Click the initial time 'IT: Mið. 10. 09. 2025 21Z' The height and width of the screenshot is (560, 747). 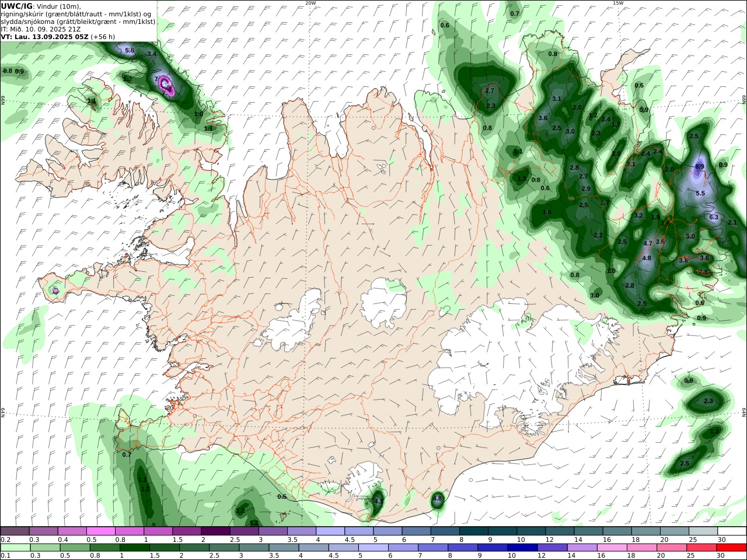tap(41, 29)
